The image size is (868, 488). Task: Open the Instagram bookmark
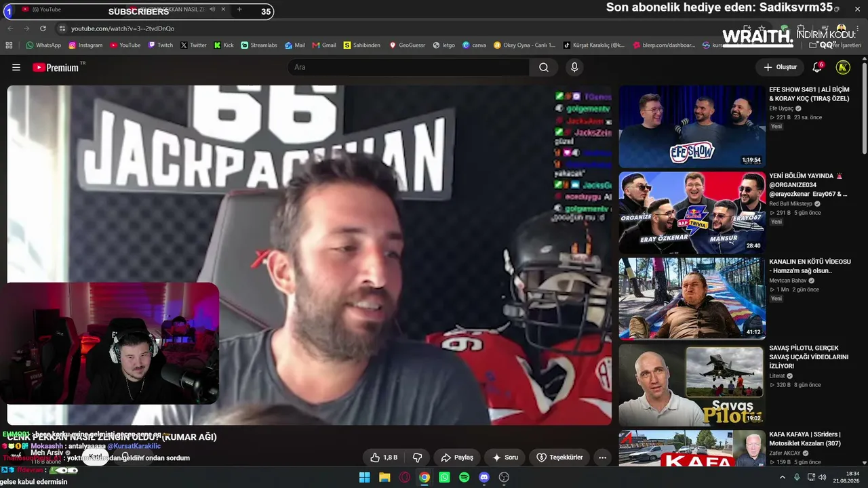85,45
